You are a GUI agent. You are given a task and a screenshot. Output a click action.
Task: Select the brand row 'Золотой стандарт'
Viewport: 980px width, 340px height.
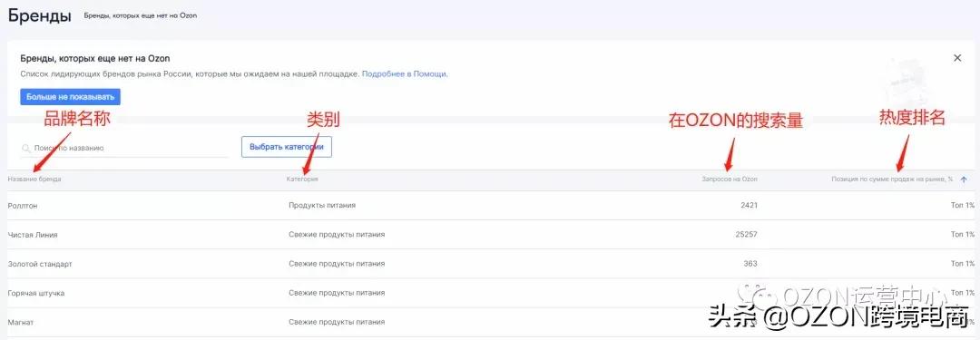coord(490,264)
